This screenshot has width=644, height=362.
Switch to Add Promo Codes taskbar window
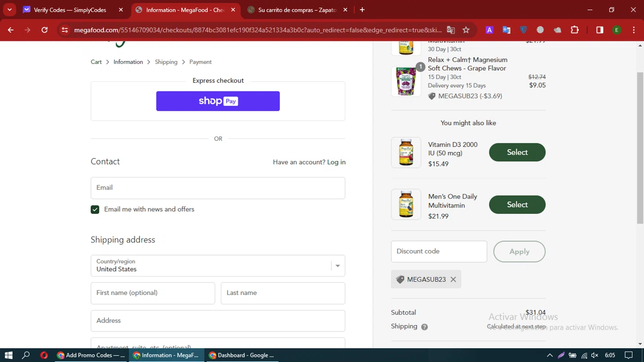coord(91,355)
